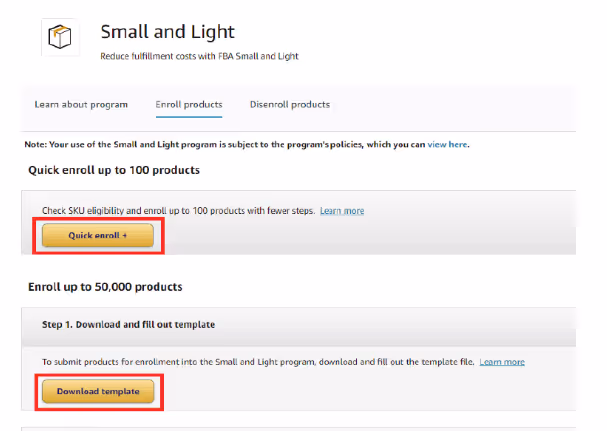Screen dimensions: 607x431
Task: Click 'Quick enroll up to 100 products' heading
Action: click(114, 170)
